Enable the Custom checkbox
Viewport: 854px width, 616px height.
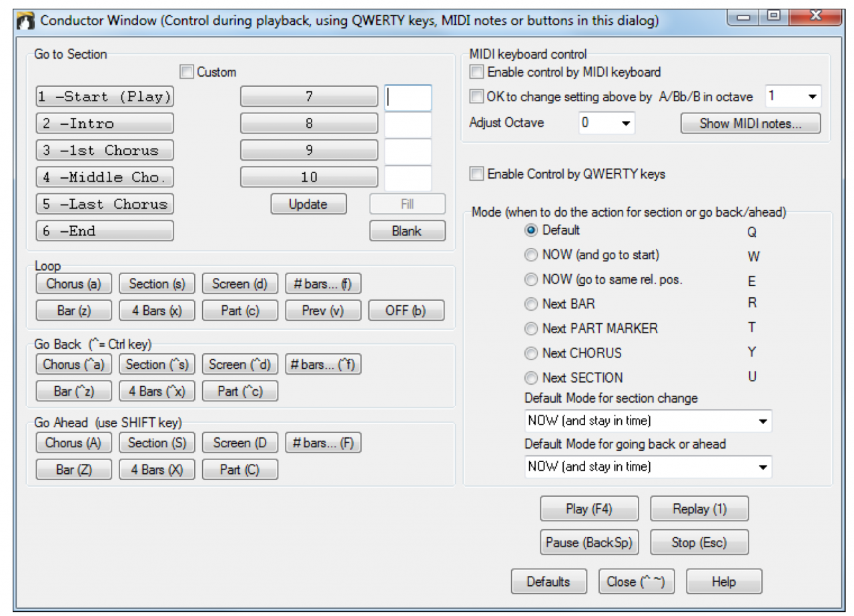[186, 71]
